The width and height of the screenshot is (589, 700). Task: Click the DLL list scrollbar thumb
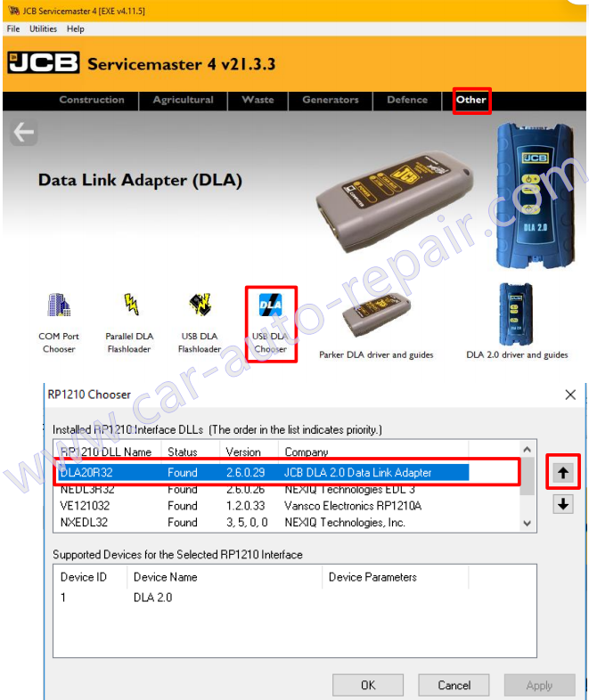tap(527, 476)
